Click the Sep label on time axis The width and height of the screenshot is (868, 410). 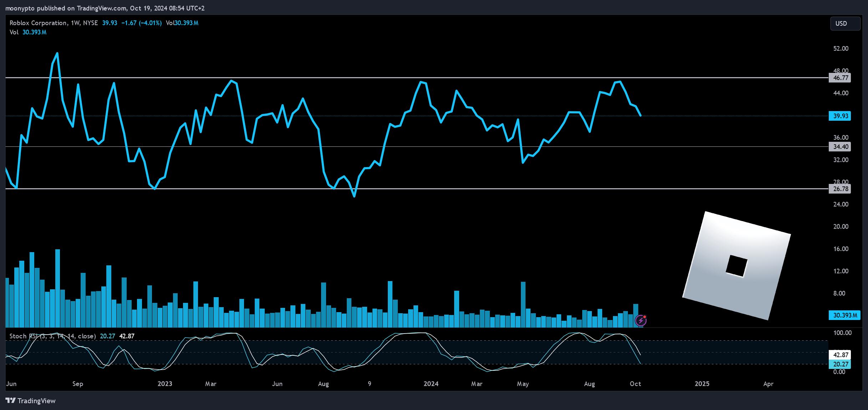point(78,384)
